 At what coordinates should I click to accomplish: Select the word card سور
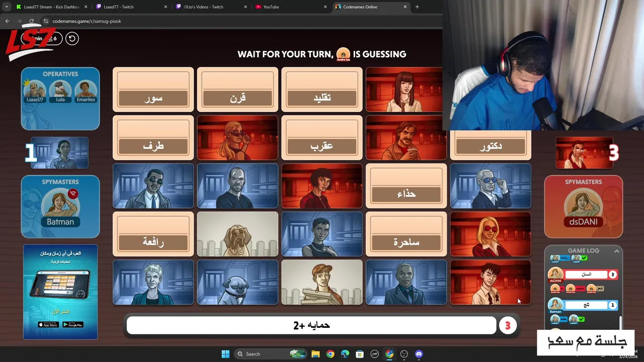[x=153, y=89]
